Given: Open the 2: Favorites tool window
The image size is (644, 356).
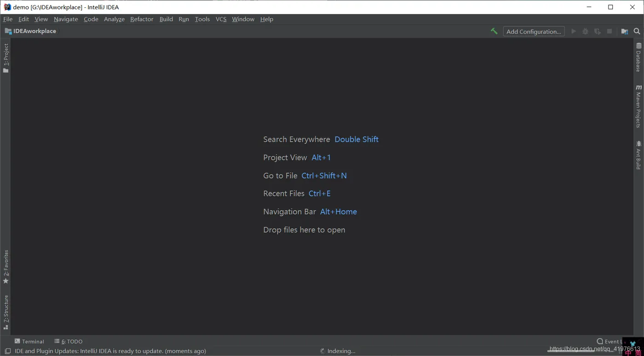Looking at the screenshot, I should [x=6, y=267].
